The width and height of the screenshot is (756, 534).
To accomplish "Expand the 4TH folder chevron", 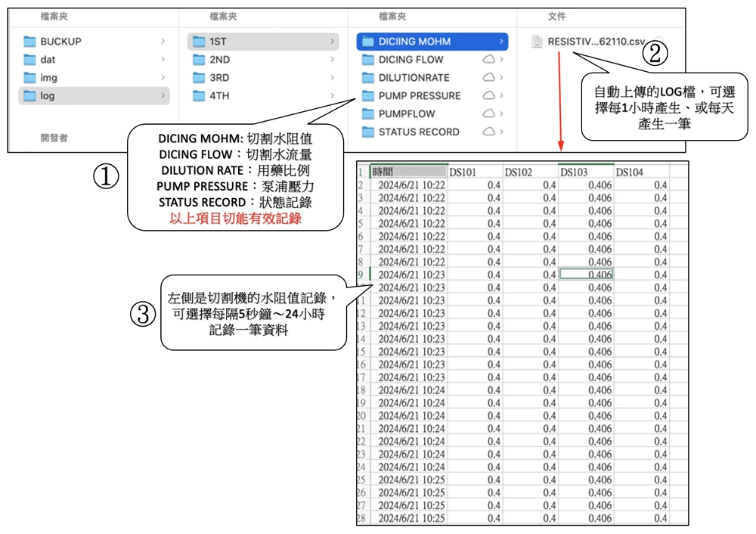I will point(332,96).
